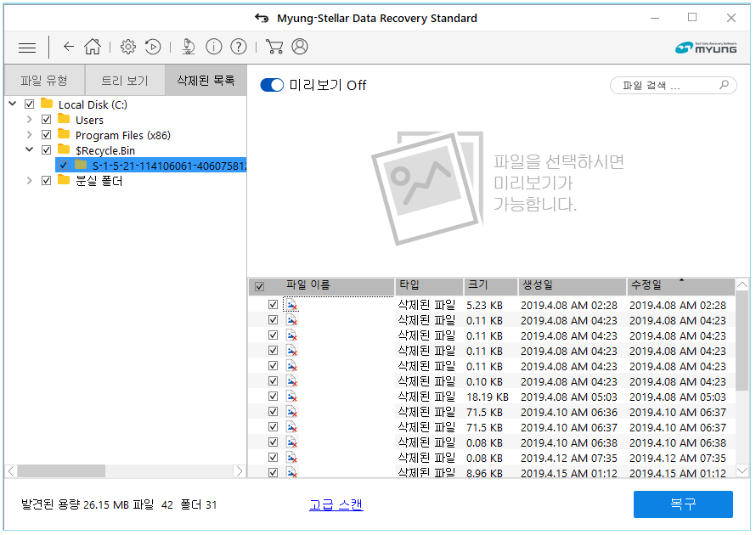Open the user account icon
The width and height of the screenshot is (756, 535).
coord(299,46)
